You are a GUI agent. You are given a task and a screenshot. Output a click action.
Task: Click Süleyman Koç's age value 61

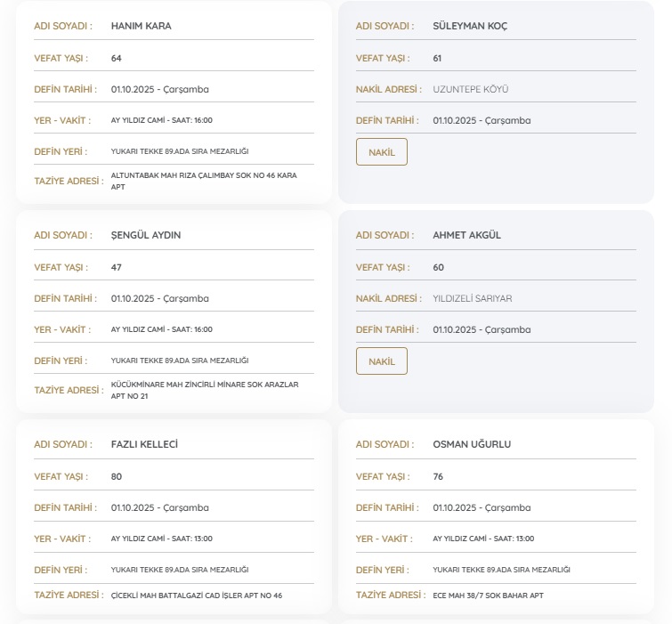coord(437,58)
